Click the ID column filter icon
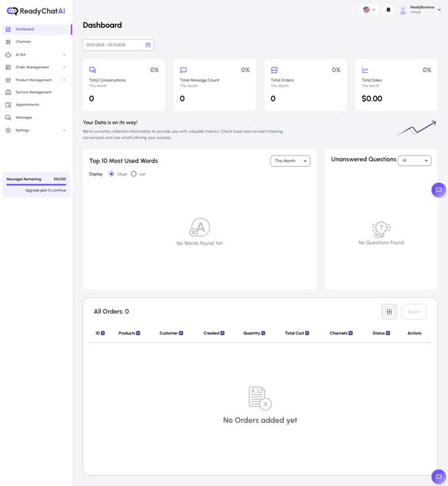This screenshot has height=486, width=448. [x=103, y=333]
